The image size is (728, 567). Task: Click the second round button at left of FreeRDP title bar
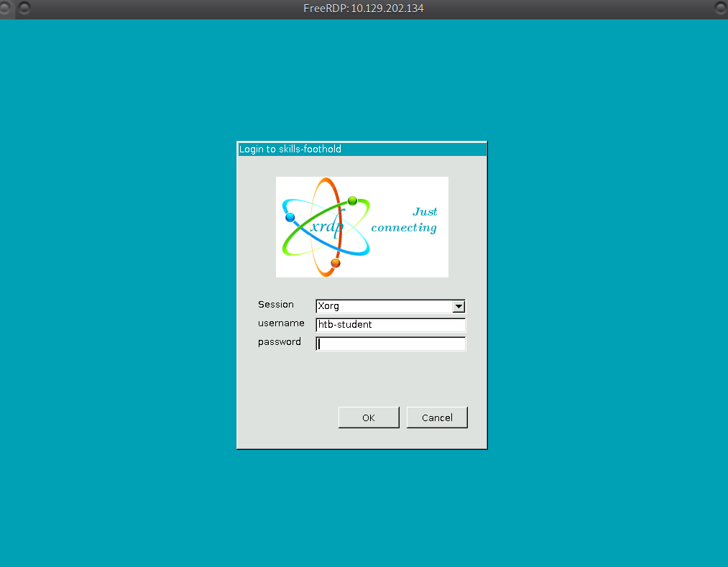tap(24, 8)
